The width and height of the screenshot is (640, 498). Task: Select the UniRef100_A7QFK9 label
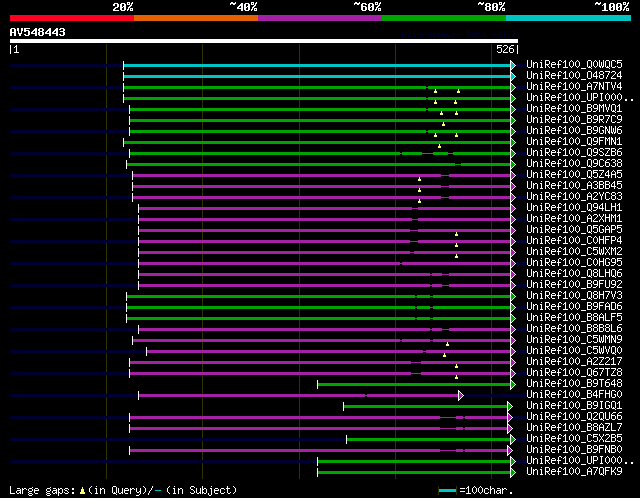(574, 472)
